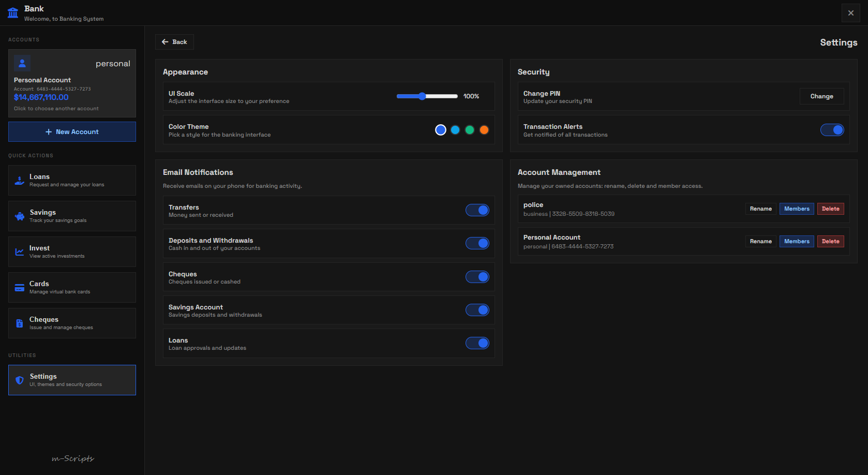Switch off Savings Account notifications
Image resolution: width=868 pixels, height=475 pixels.
point(477,310)
